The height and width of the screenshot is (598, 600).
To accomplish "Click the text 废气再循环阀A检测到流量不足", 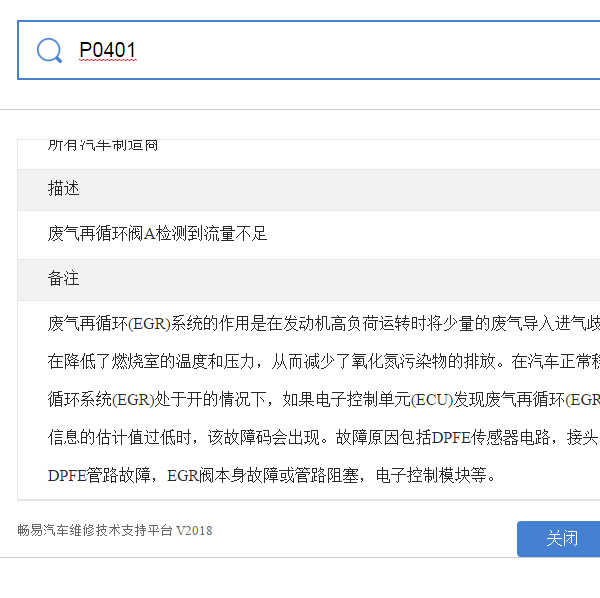I will click(x=157, y=234).
